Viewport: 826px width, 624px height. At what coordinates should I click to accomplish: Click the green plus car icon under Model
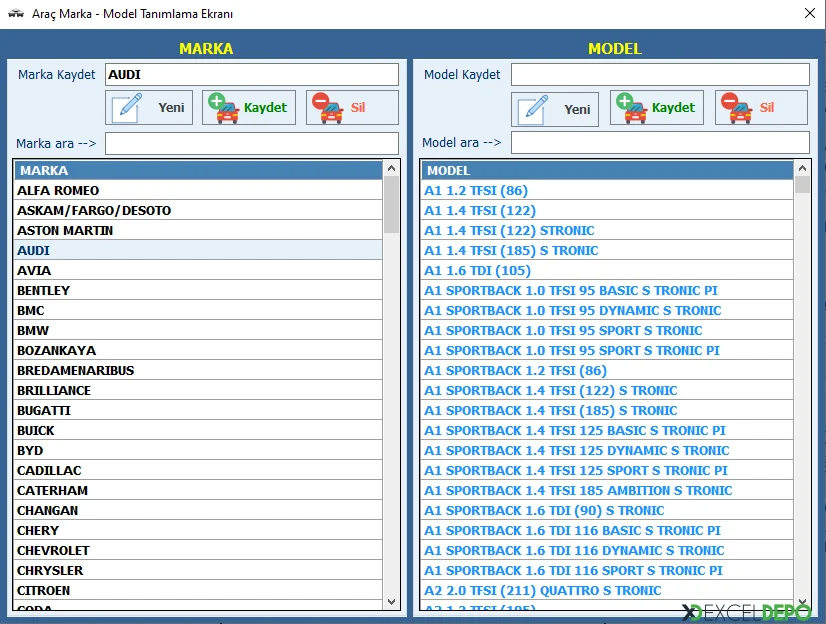click(630, 108)
